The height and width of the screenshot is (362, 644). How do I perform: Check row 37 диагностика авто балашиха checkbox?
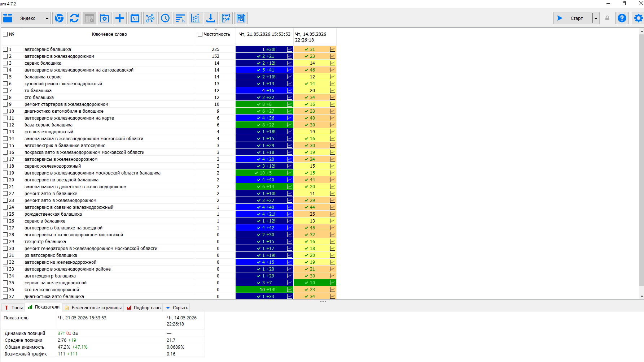(5, 296)
